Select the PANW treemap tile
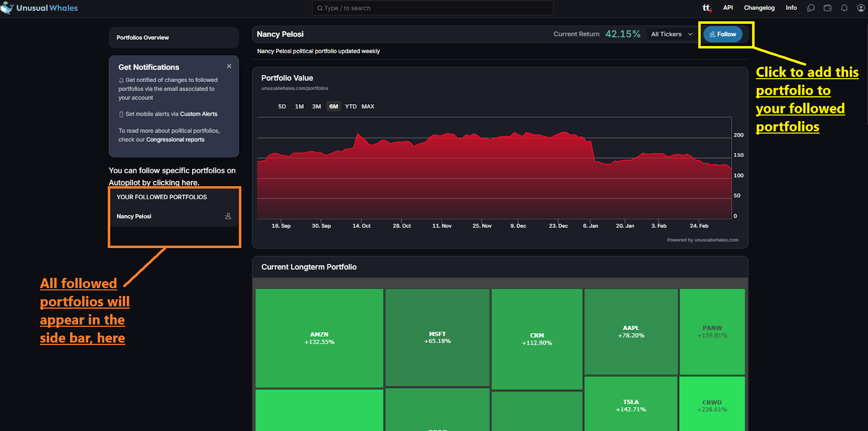The height and width of the screenshot is (431, 868). [x=712, y=332]
